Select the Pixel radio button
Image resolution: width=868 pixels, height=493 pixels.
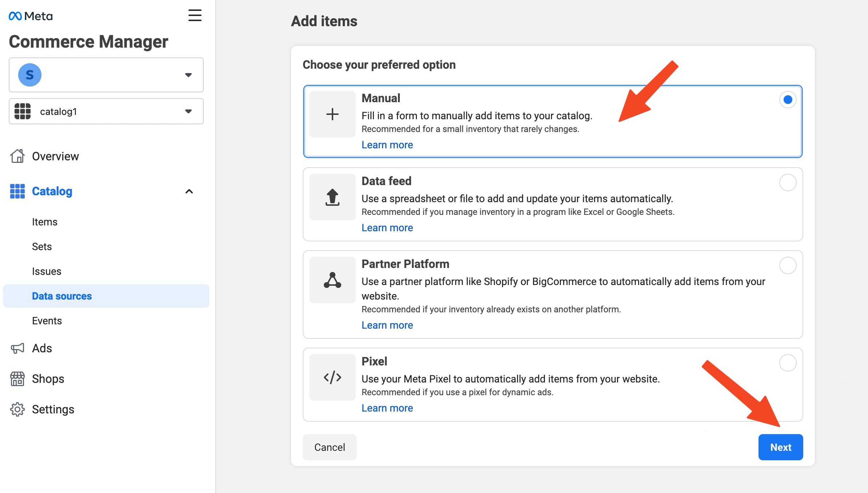(788, 363)
